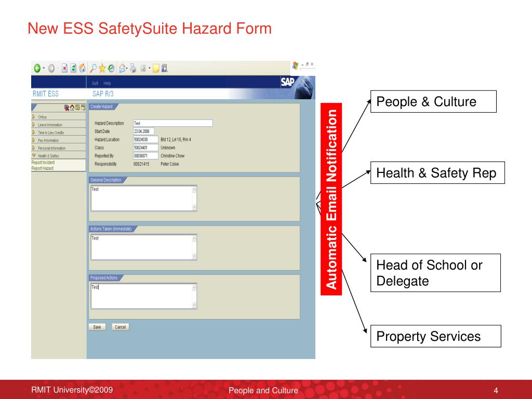Open the History clock-globe icon
This screenshot has height=399, width=532.
coord(111,68)
